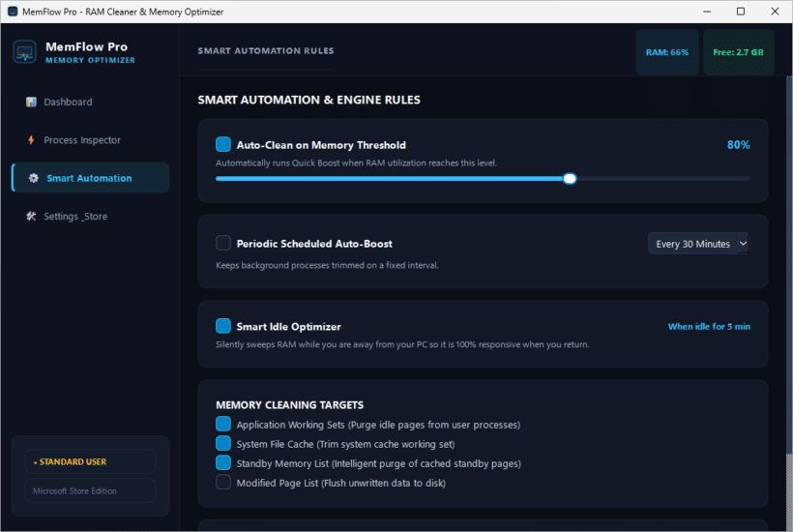Click the MemFlow Pro logo icon
Image resolution: width=793 pixels, height=532 pixels.
[25, 52]
